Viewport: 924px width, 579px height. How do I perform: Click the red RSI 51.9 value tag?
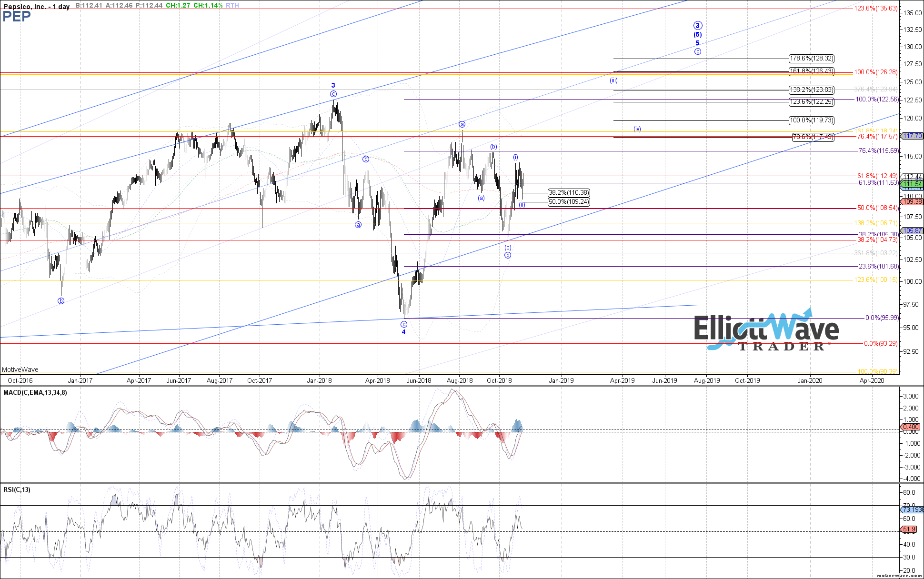[x=909, y=529]
